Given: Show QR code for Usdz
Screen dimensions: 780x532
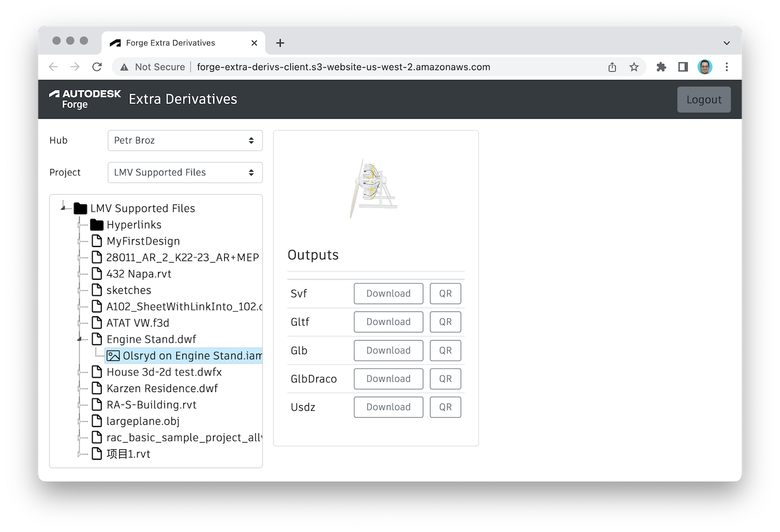Looking at the screenshot, I should [446, 407].
